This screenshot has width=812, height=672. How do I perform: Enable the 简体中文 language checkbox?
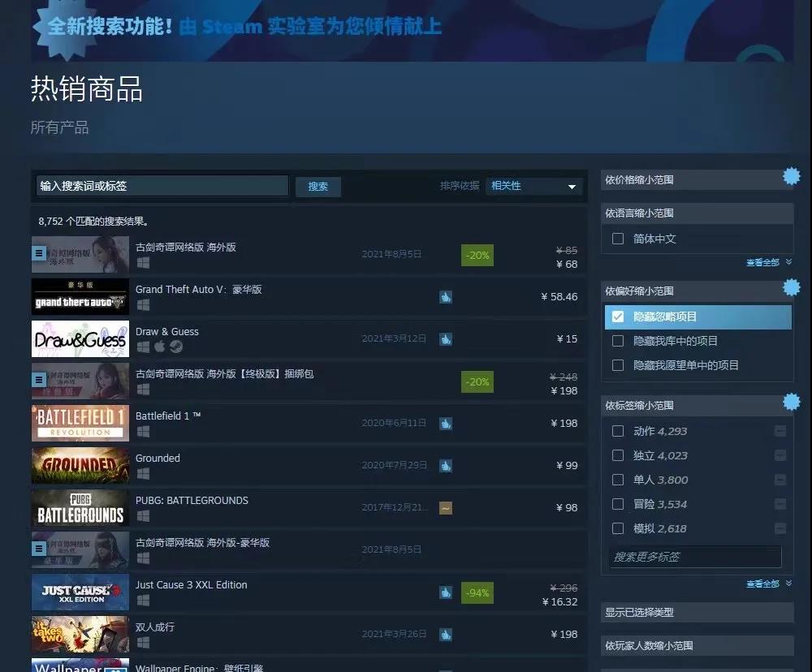point(618,239)
